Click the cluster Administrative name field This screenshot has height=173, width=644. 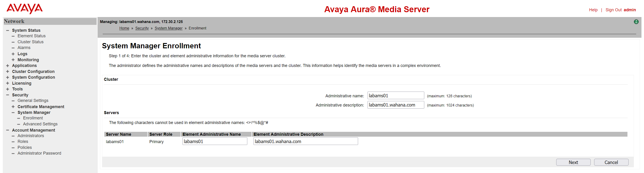coord(395,96)
